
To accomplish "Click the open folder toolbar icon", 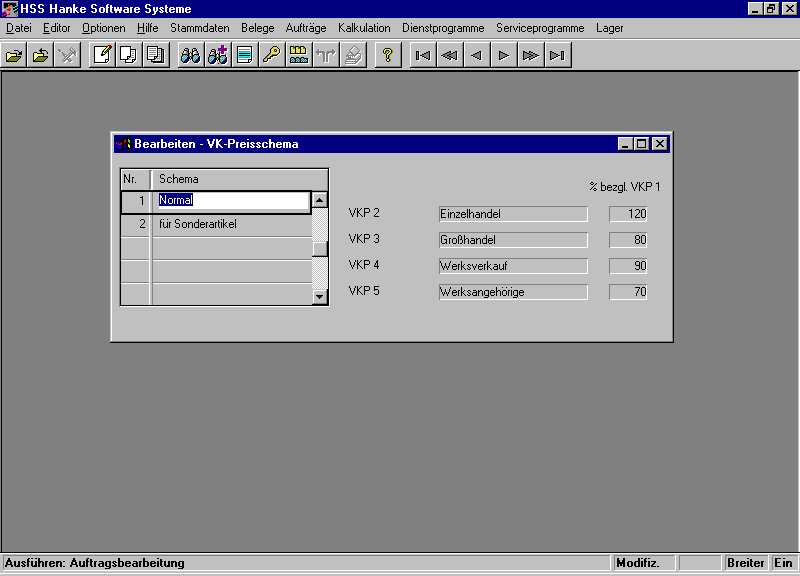I will point(14,55).
